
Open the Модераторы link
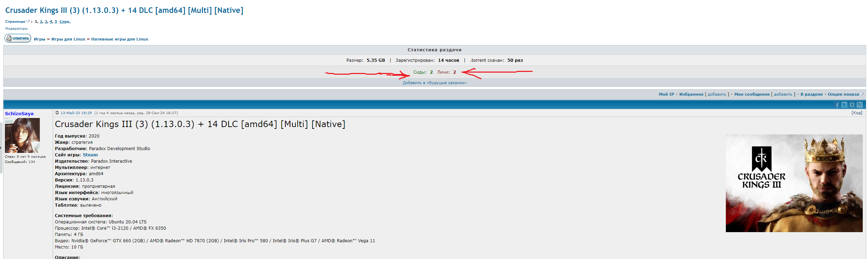pos(16,29)
